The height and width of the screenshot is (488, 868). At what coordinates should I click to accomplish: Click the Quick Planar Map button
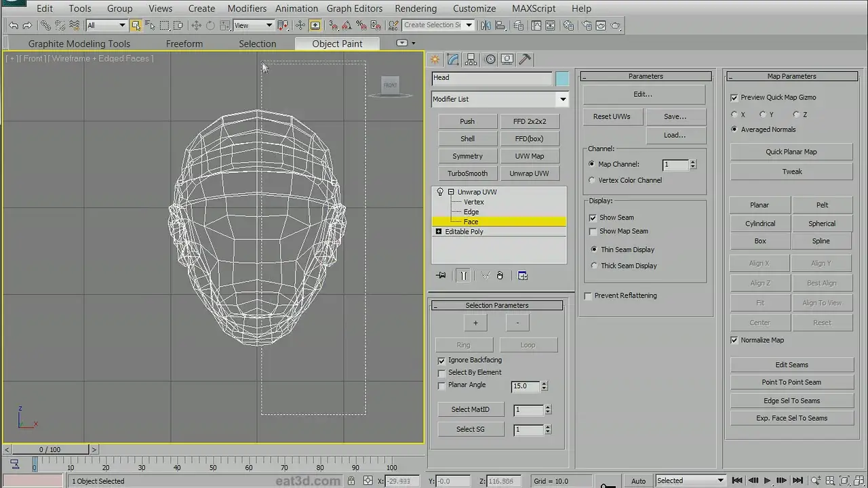(x=791, y=152)
